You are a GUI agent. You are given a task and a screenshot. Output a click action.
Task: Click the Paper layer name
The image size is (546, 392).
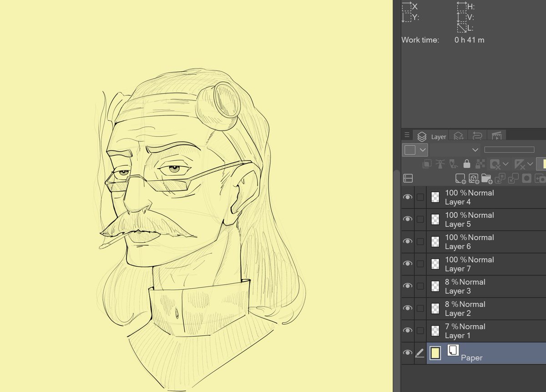point(471,357)
